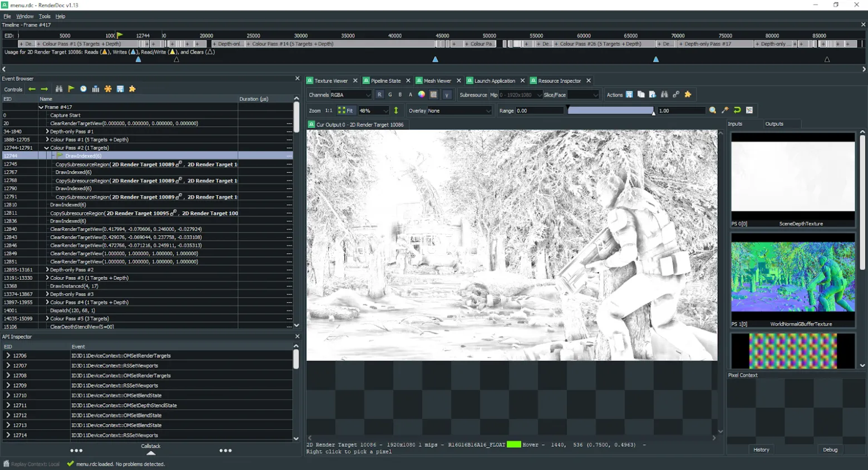Open the zoom percentage 48% dropdown
Viewport: 868px width, 470px height.
point(373,110)
